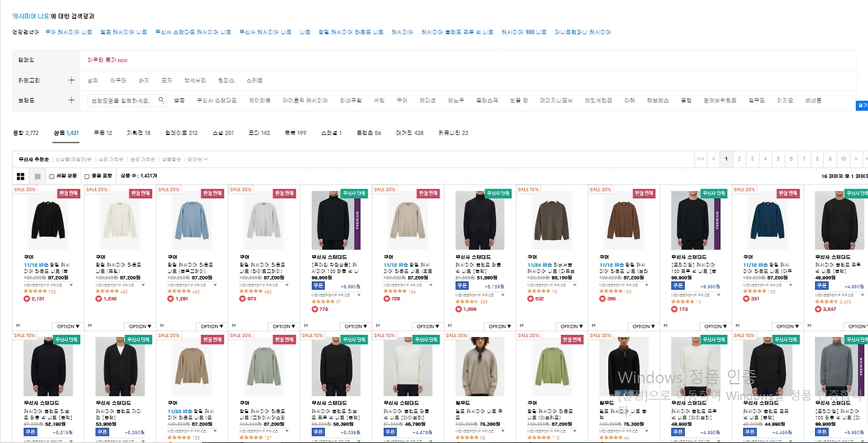Screen dimensions: 868x443
Task: Click the heart icon showing 532
Action: pos(530,298)
